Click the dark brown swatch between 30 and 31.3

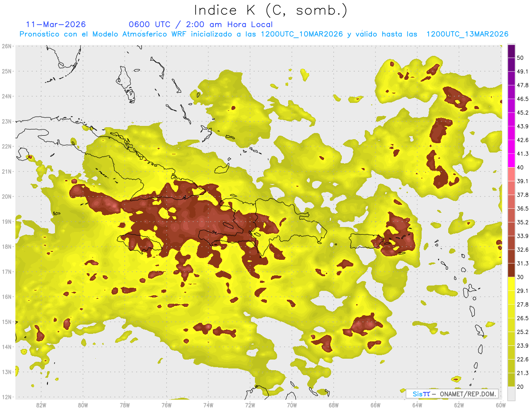pyautogui.click(x=511, y=270)
